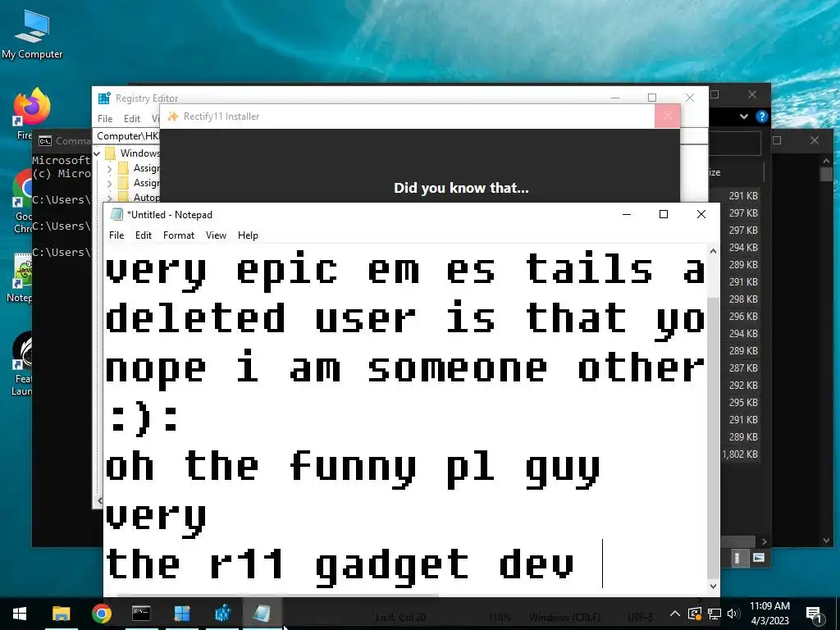Open the Notepad Edit menu
This screenshot has height=630, width=840.
[143, 235]
